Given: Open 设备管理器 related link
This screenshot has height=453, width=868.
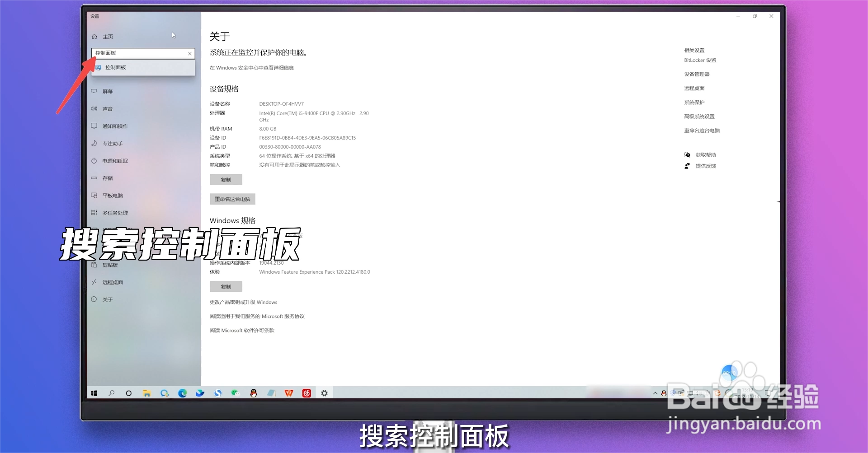Looking at the screenshot, I should click(x=697, y=74).
